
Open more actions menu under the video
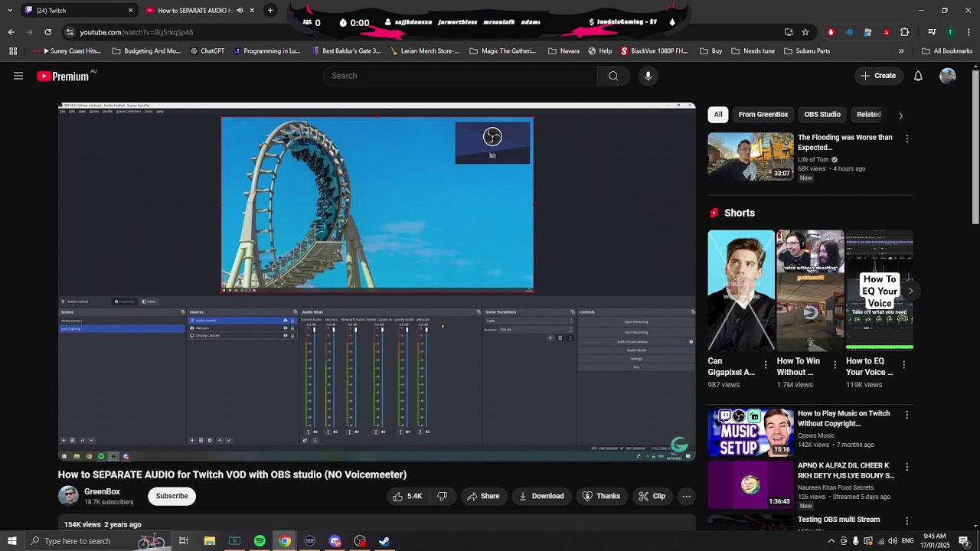[x=686, y=496]
